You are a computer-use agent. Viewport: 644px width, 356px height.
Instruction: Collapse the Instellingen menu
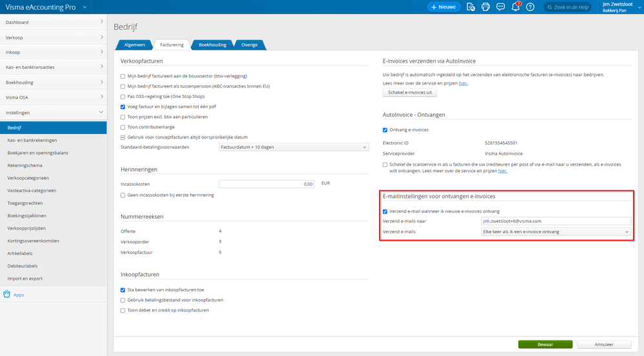(x=54, y=112)
